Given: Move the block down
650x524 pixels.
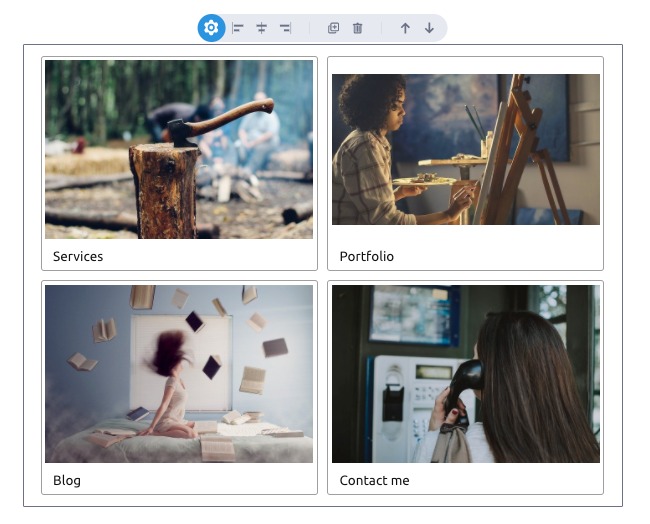Looking at the screenshot, I should (x=429, y=28).
